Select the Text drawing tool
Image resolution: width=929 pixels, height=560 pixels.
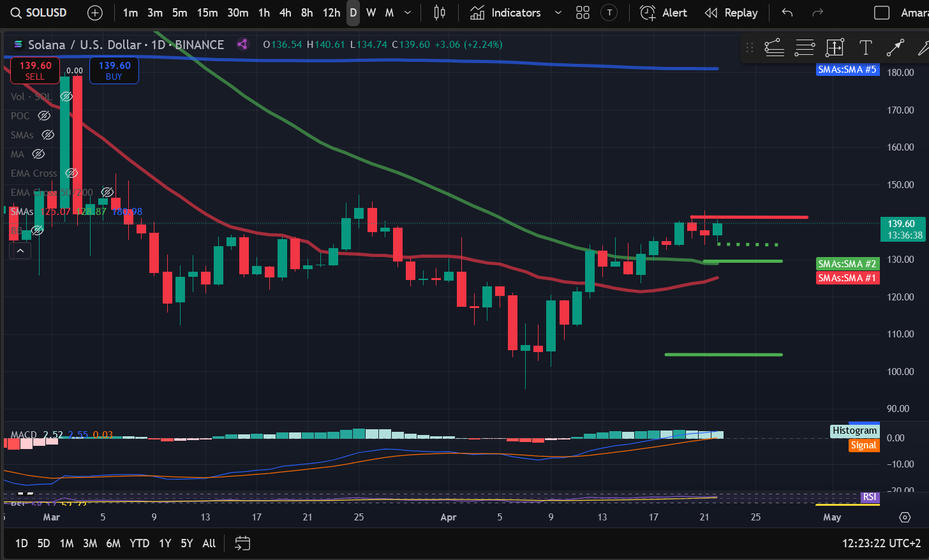[x=865, y=47]
